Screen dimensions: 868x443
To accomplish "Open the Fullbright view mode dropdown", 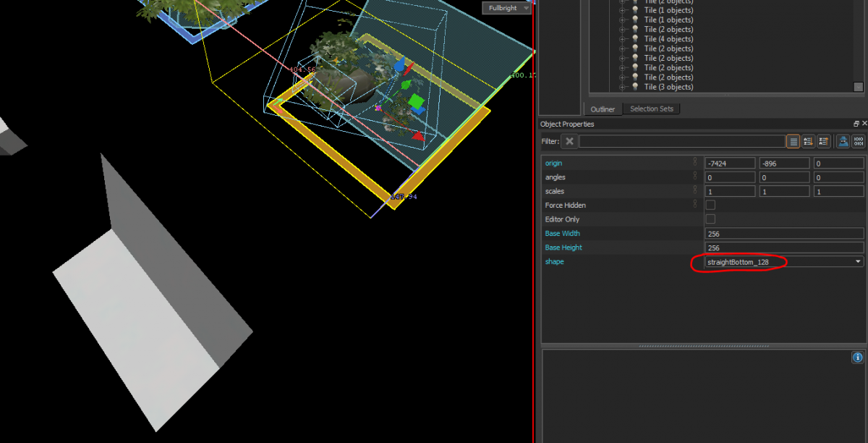I will (506, 8).
